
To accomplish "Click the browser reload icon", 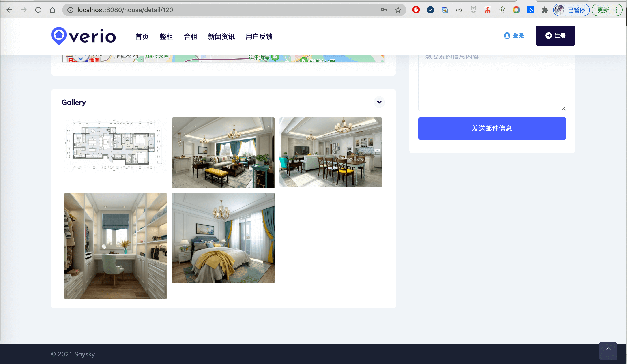I will [x=38, y=10].
